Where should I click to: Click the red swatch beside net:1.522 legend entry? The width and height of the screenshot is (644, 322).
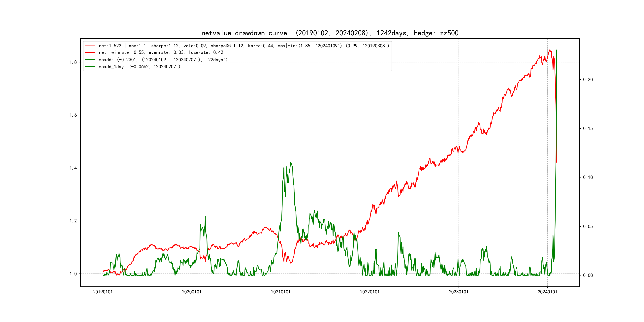pos(90,46)
